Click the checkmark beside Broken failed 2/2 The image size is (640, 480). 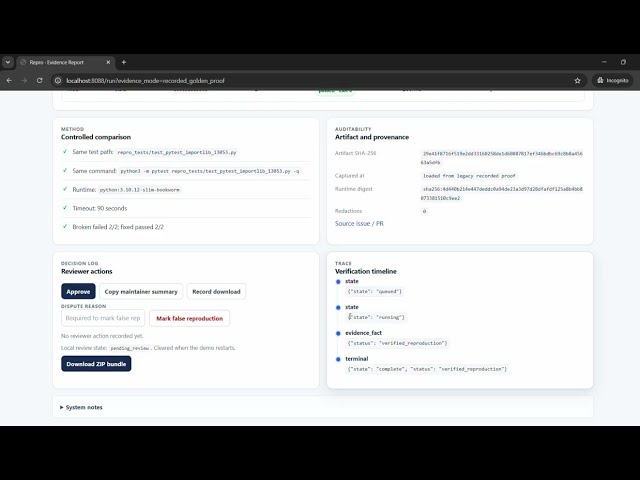[x=64, y=226]
